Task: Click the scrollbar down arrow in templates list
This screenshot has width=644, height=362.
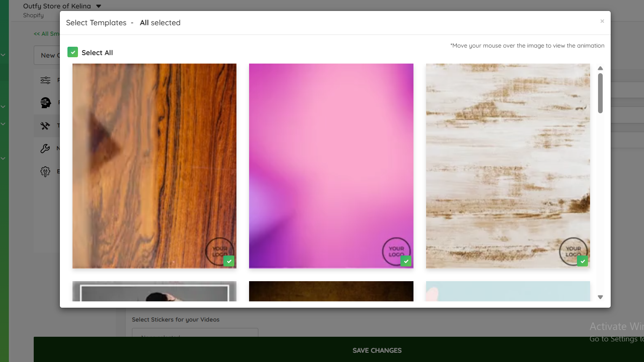Action: pyautogui.click(x=600, y=297)
